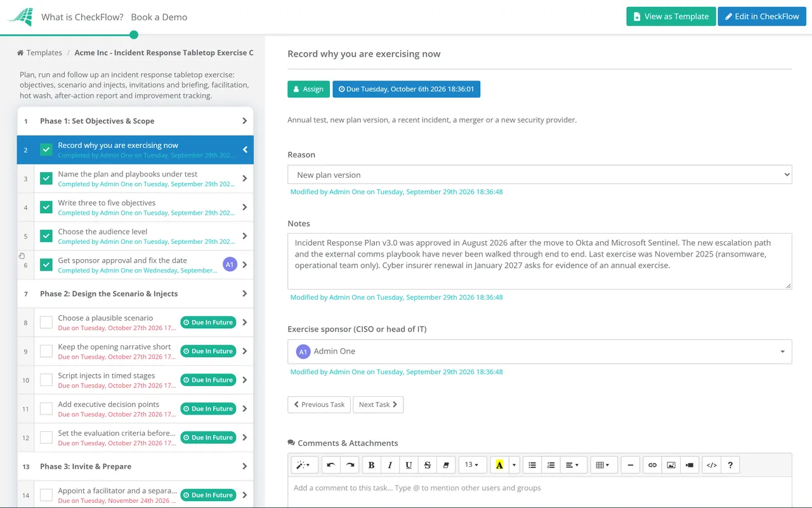Image resolution: width=812 pixels, height=508 pixels.
Task: Open the font size 13 dropdown
Action: [x=473, y=465]
